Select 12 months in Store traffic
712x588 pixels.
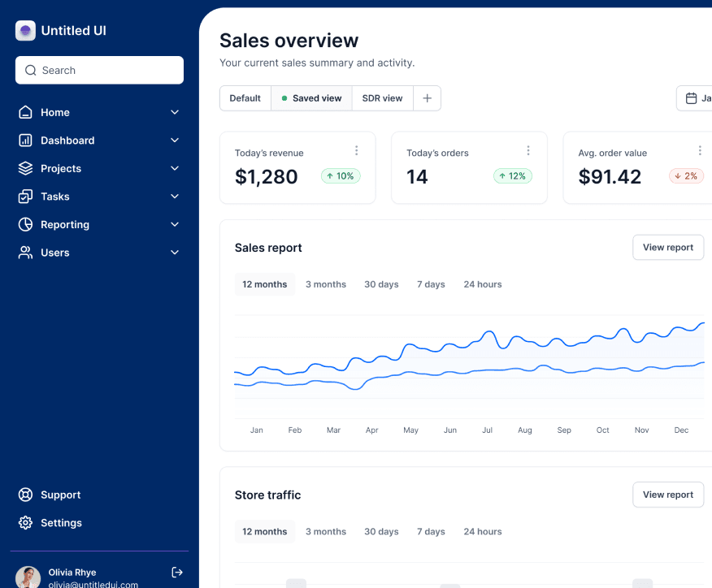pyautogui.click(x=265, y=532)
